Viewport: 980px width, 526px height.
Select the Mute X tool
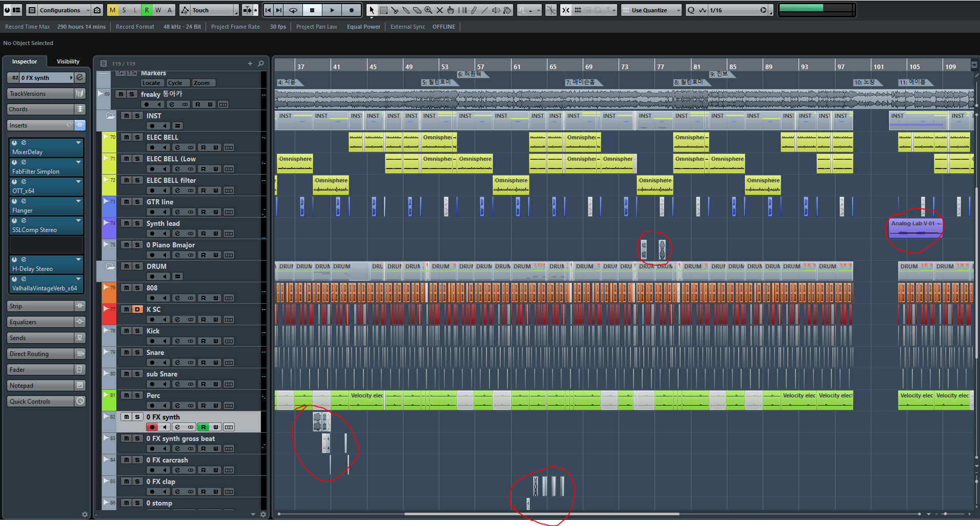point(439,10)
